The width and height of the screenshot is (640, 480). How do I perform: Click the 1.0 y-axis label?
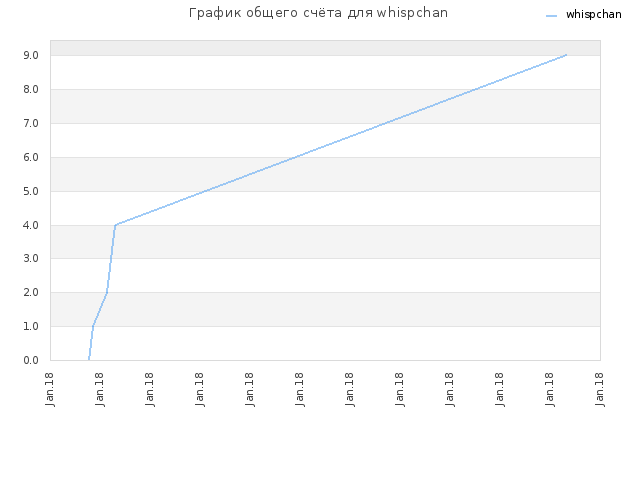pyautogui.click(x=31, y=327)
